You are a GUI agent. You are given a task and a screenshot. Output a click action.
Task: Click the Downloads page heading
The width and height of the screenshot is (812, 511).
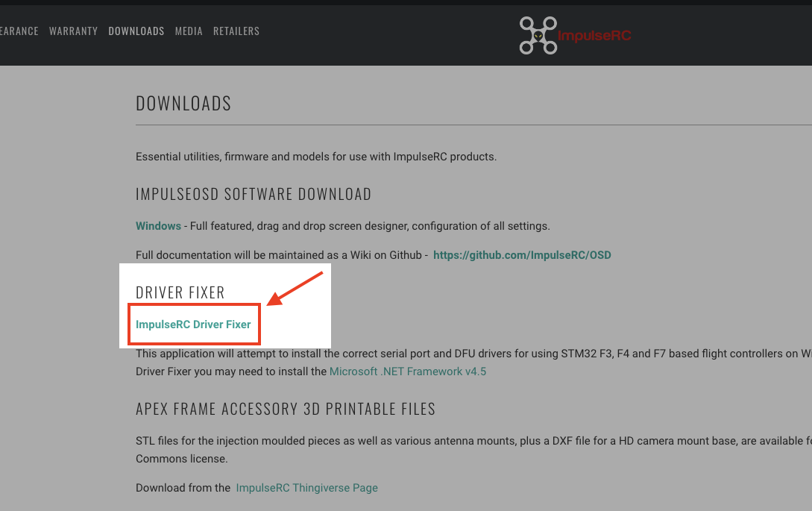[x=183, y=104]
